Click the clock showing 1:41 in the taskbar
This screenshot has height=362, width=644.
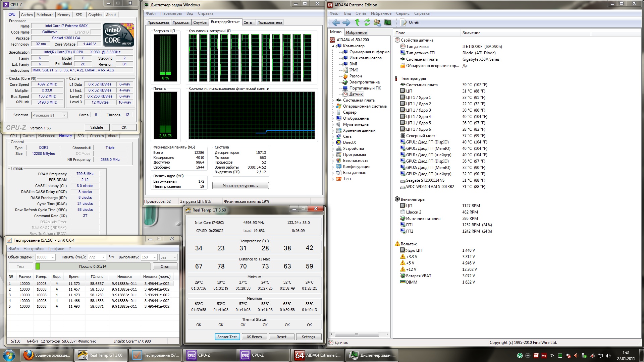626,356
